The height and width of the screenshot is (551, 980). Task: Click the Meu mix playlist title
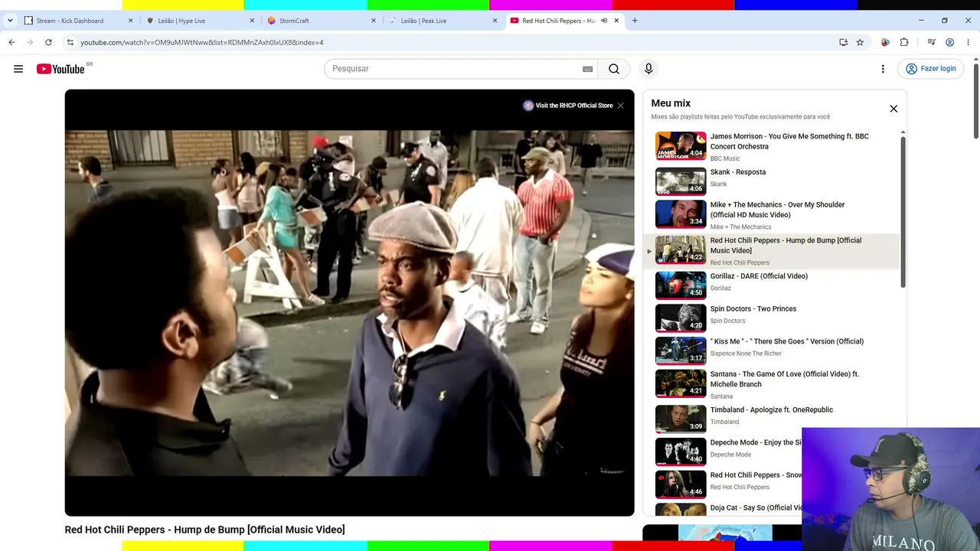tap(671, 103)
